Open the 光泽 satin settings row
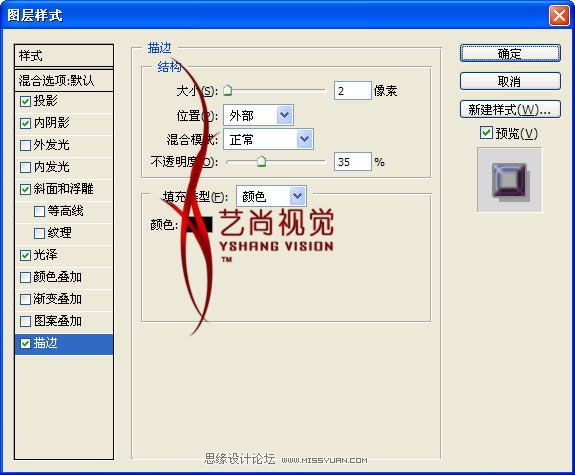 click(x=64, y=256)
